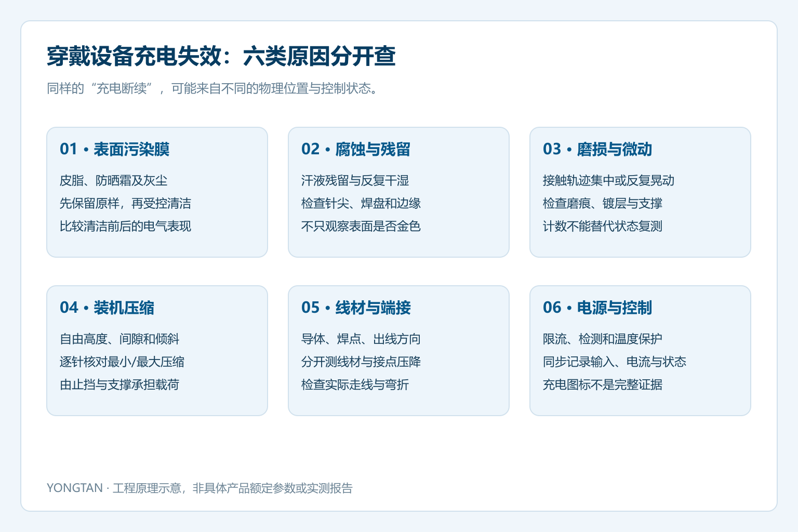Click the main title "穿戴设备充电失效：六类原因分开查"
Image resolution: width=798 pixels, height=532 pixels.
221,56
